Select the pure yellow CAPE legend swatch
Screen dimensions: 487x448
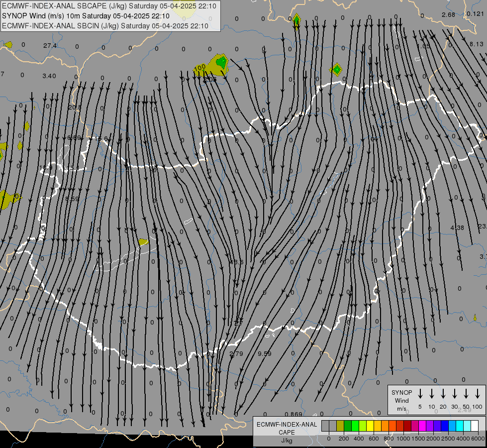point(370,426)
